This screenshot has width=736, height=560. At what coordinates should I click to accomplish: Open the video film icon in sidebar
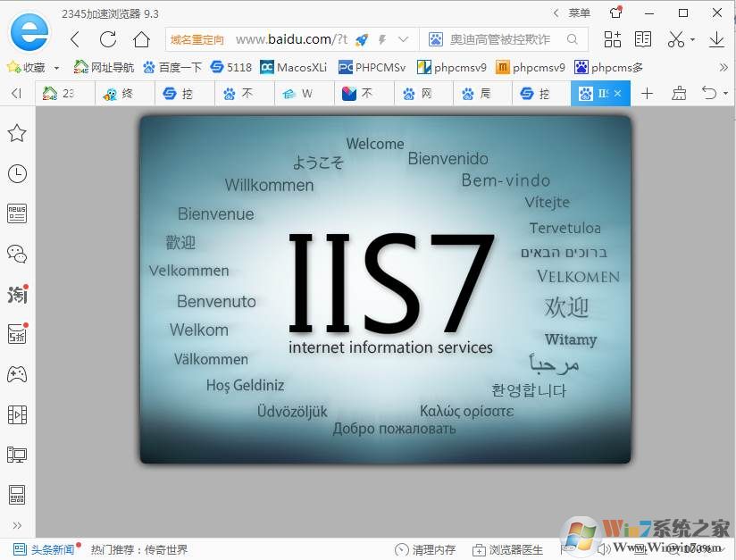(17, 415)
